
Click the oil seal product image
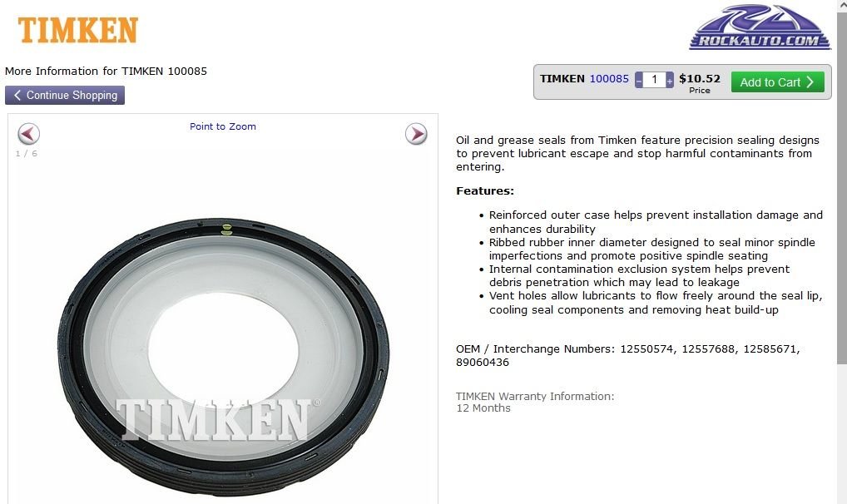(x=223, y=357)
